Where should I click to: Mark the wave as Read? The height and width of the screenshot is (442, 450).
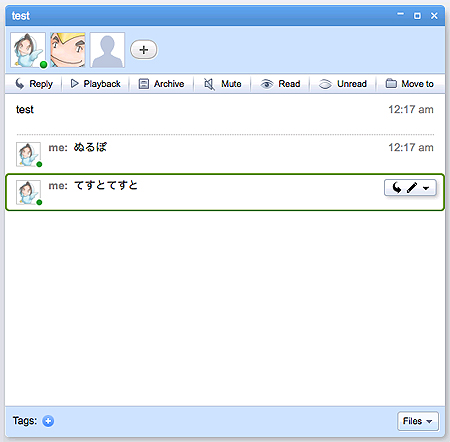[280, 84]
